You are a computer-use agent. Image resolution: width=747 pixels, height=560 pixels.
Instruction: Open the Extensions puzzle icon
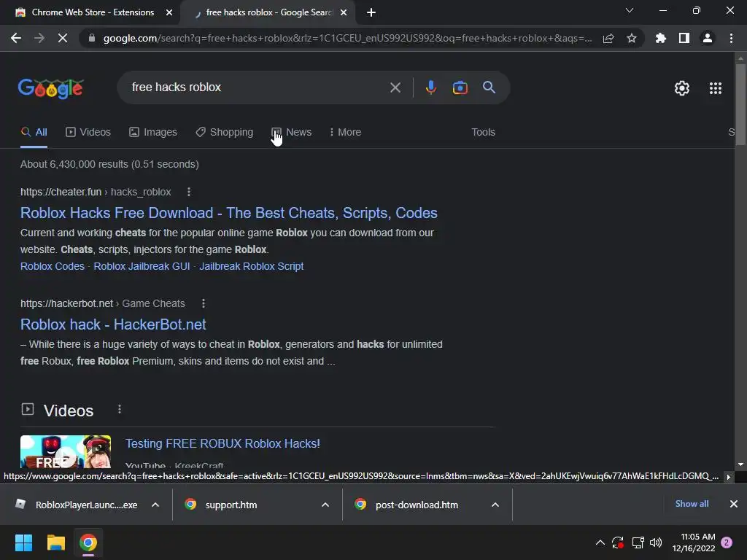[660, 38]
